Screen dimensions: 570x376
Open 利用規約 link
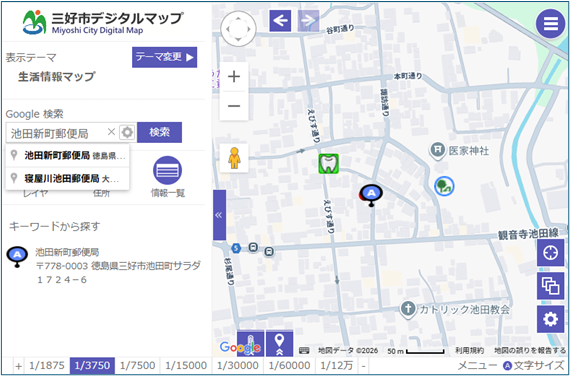pos(469,351)
